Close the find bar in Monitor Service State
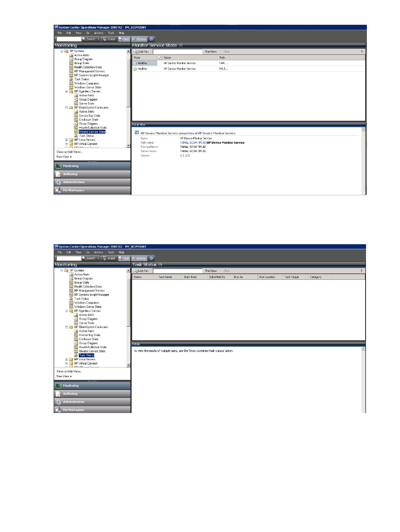The width and height of the screenshot is (400, 532). click(x=362, y=52)
